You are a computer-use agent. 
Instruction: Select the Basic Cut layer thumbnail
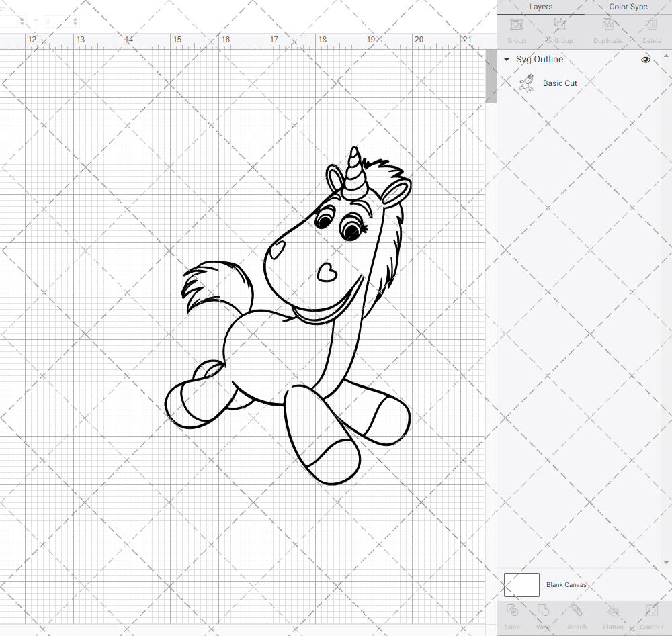tap(526, 83)
